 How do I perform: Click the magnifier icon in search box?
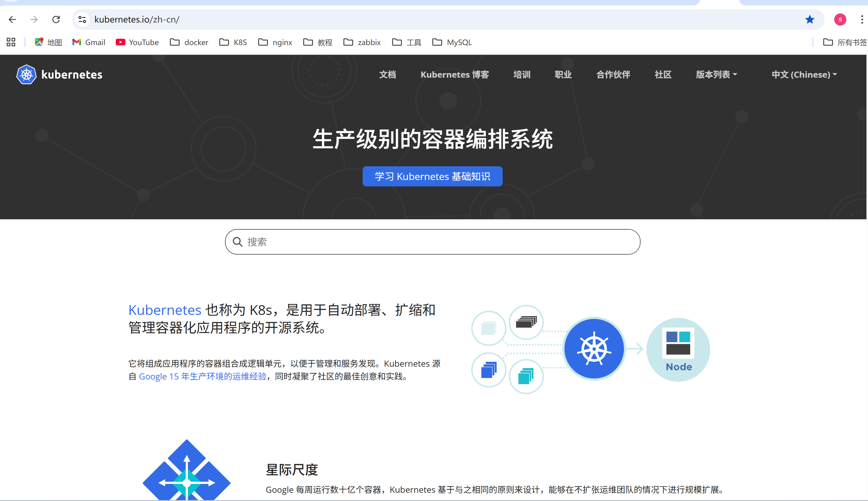coord(238,242)
